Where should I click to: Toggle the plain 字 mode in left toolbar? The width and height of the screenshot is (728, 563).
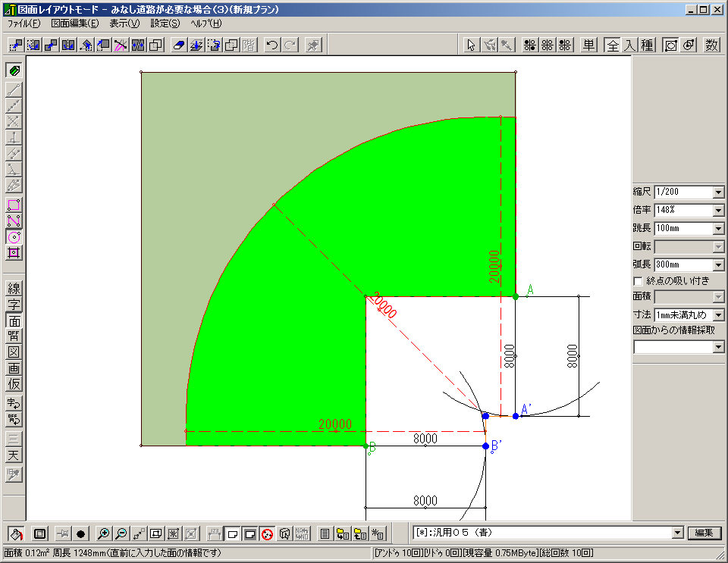click(x=14, y=305)
